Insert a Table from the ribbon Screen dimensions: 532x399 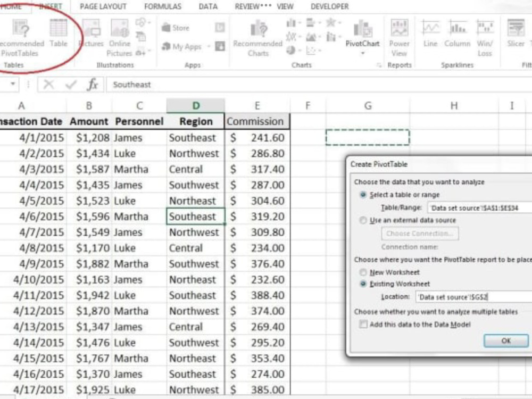59,33
